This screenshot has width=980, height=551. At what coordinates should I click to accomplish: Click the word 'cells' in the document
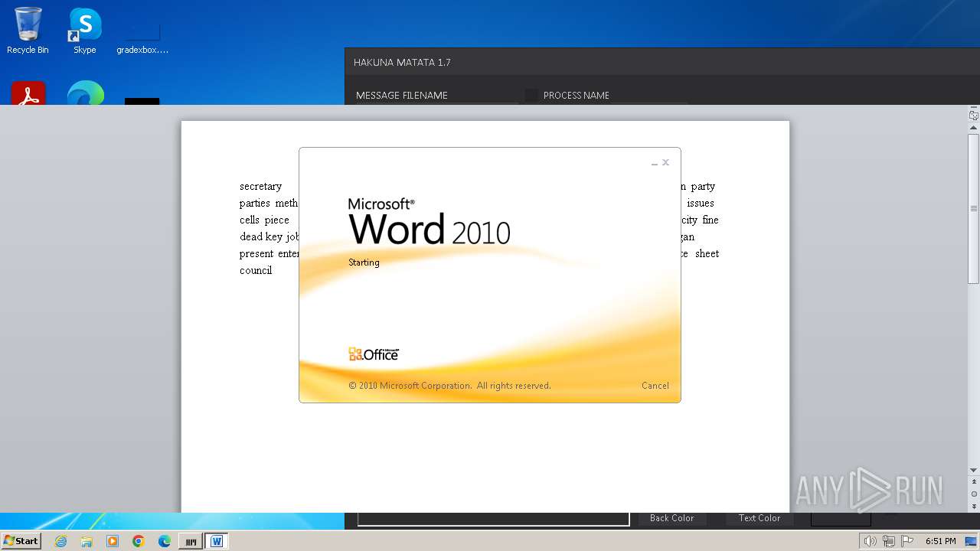[x=250, y=220]
